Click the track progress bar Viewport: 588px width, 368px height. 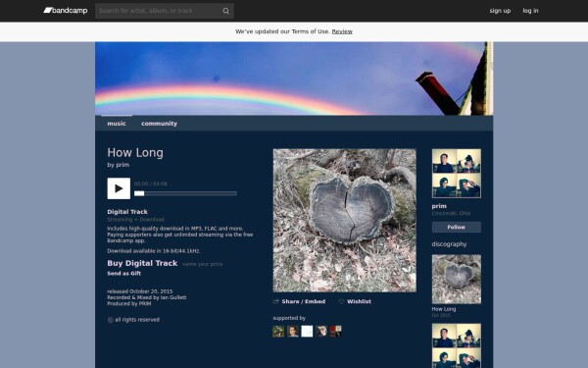pos(185,193)
